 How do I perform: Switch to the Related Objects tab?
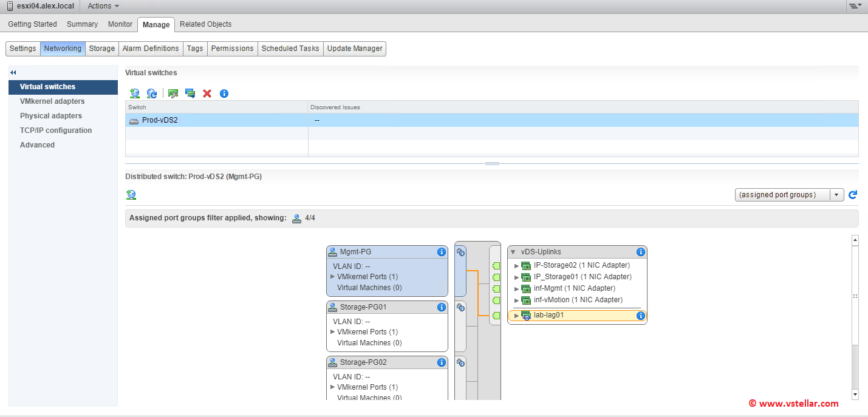coord(205,24)
